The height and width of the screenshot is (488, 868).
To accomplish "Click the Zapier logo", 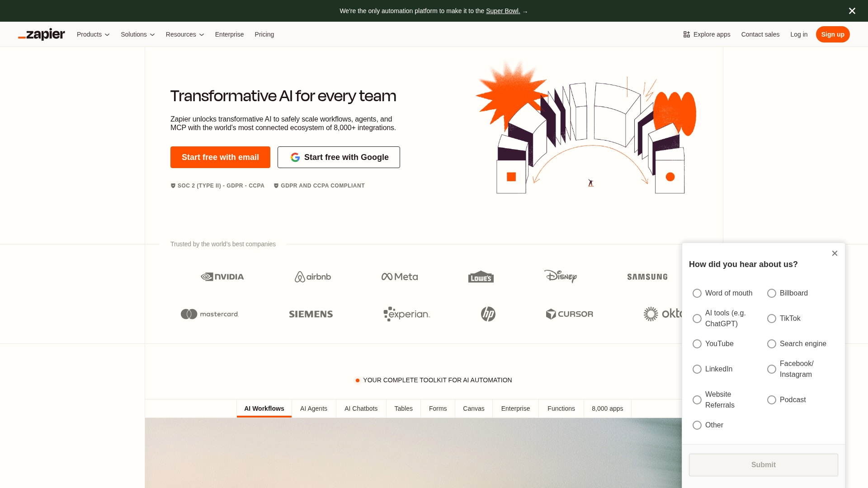I will click(41, 34).
